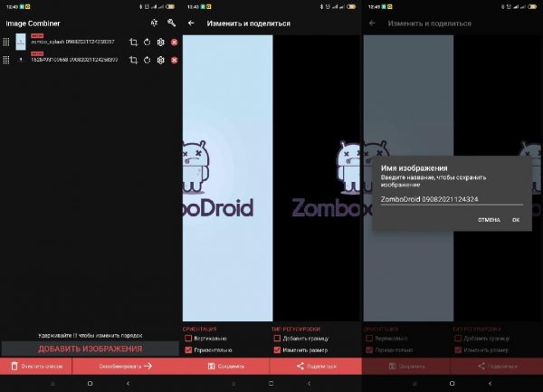Rotate the zombo_splash image

[x=148, y=43]
